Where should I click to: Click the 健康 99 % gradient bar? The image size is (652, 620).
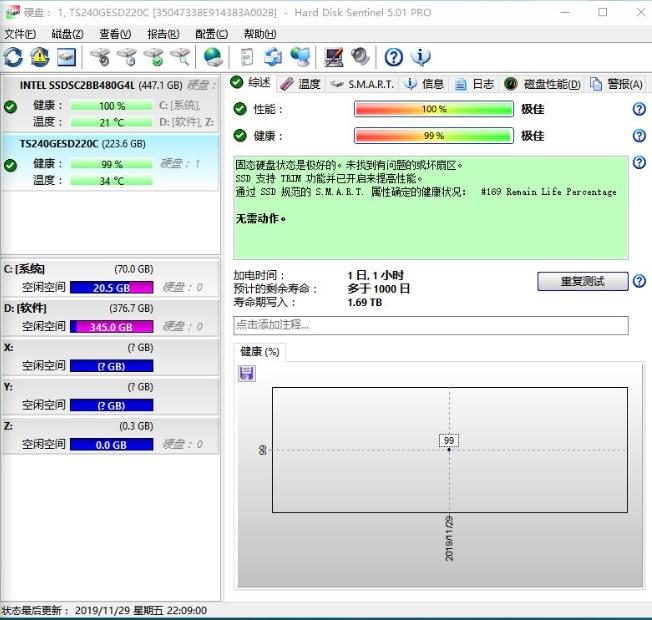434,136
